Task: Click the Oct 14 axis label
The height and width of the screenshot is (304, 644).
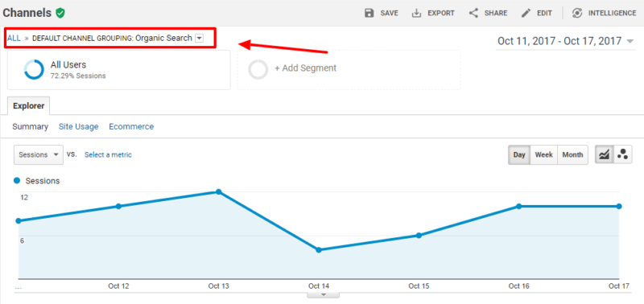Action: [319, 286]
